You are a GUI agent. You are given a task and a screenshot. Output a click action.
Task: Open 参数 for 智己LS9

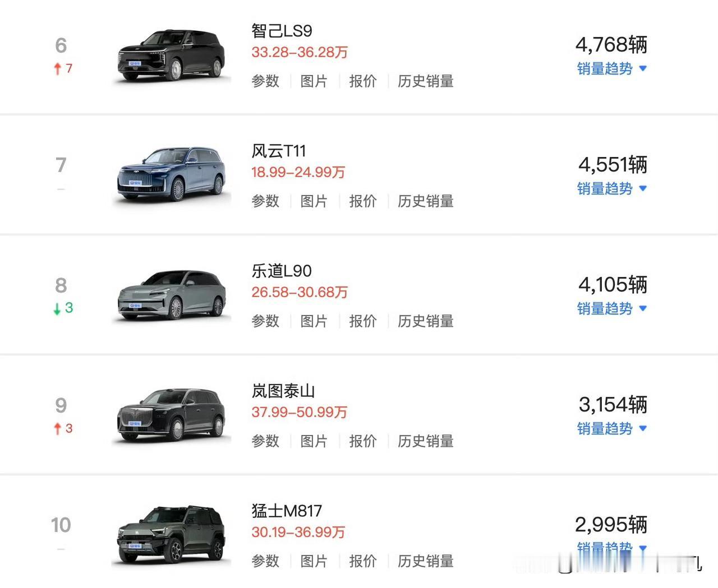pyautogui.click(x=265, y=81)
